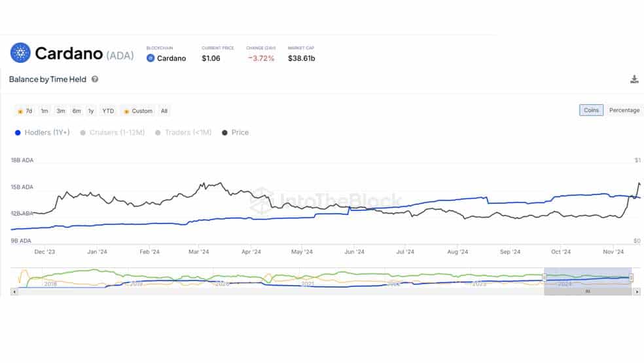The image size is (644, 363).
Task: Show the Cruisers (1-12M) series
Action: (113, 132)
